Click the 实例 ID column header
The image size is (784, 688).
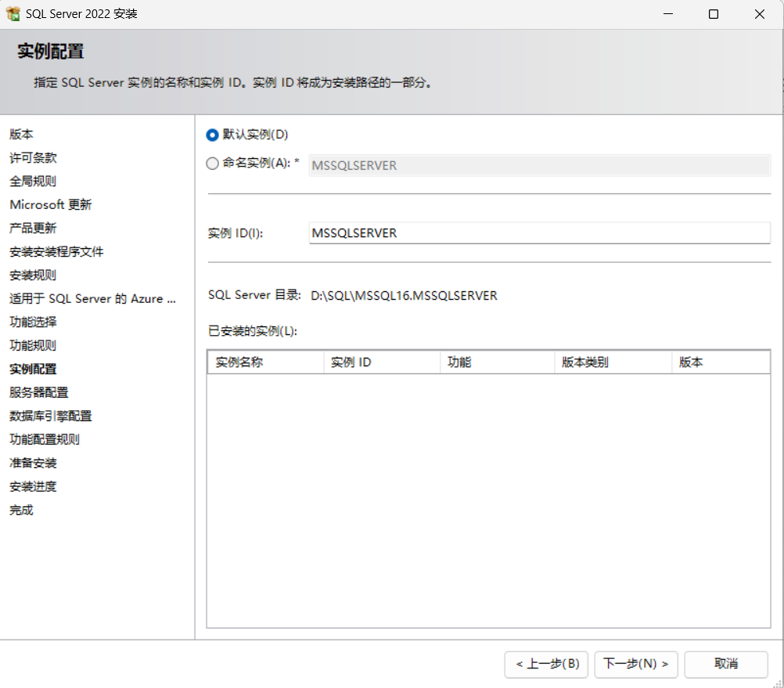(382, 362)
